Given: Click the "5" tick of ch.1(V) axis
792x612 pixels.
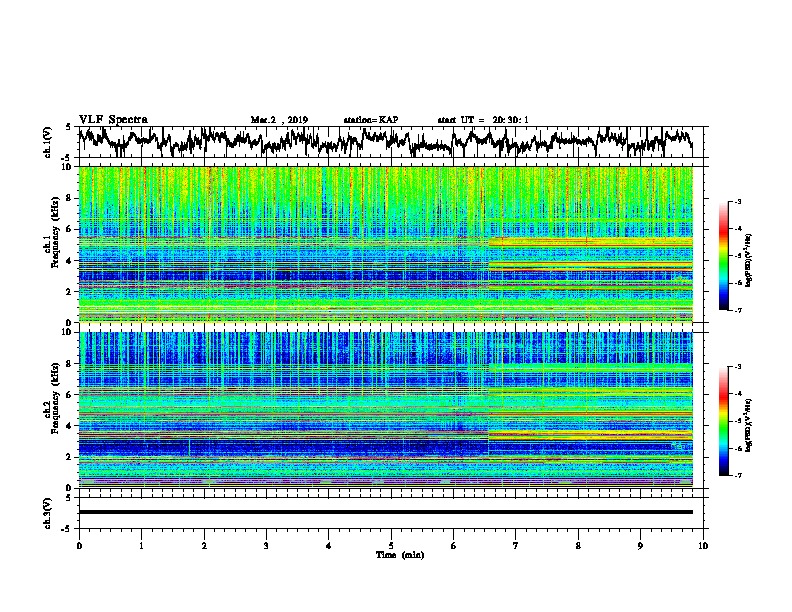Looking at the screenshot, I should pos(69,127).
